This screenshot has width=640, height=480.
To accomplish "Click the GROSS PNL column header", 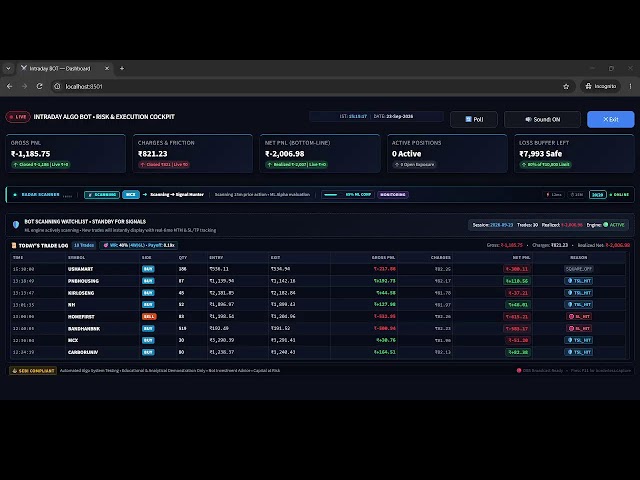I will [383, 258].
